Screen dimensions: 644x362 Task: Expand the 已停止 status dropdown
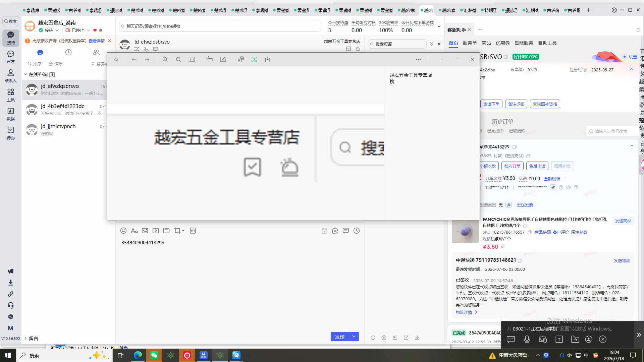click(x=89, y=30)
